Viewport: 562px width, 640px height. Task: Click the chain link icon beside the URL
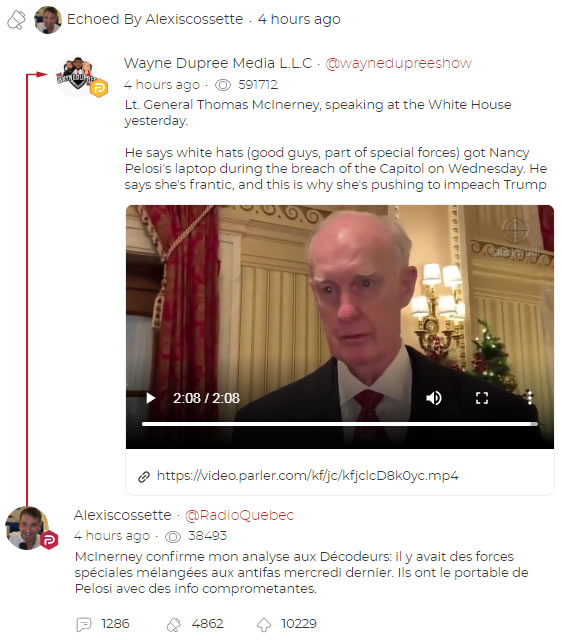144,477
